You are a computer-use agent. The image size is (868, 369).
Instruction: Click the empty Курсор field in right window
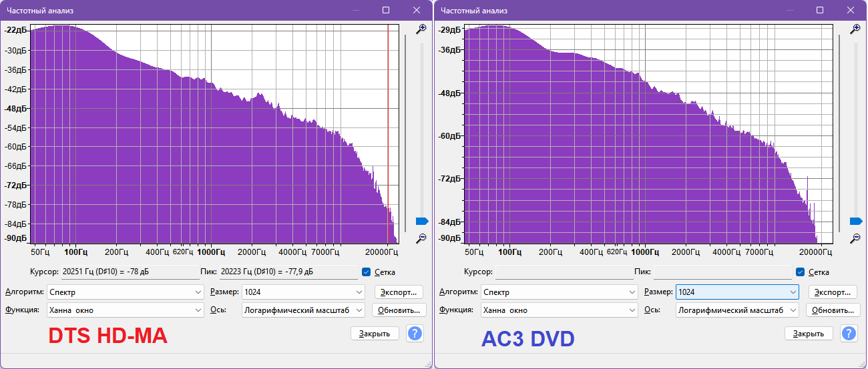564,272
